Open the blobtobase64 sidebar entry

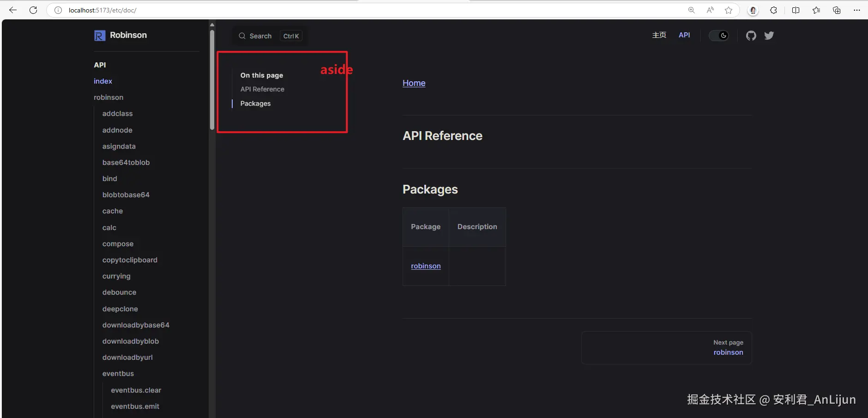point(126,195)
